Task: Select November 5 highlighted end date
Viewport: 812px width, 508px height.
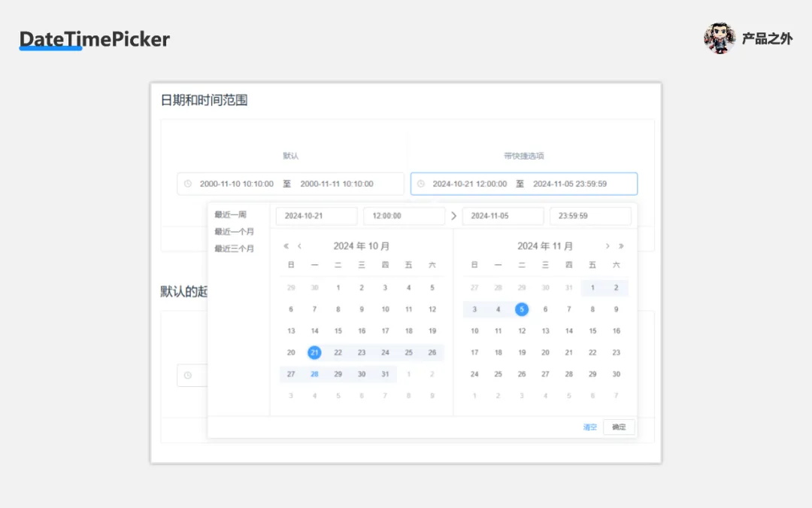Action: (522, 309)
